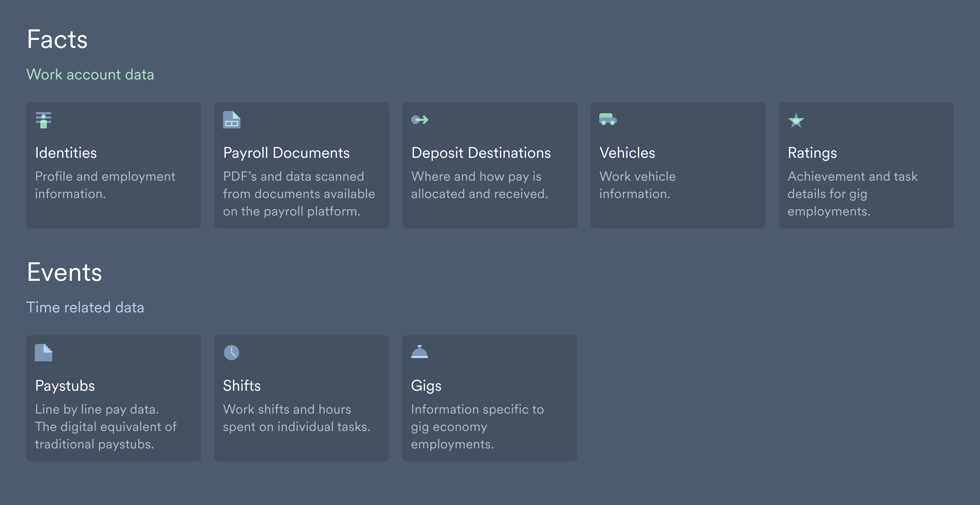The image size is (980, 505).
Task: Open the Gigs card
Action: tap(490, 398)
